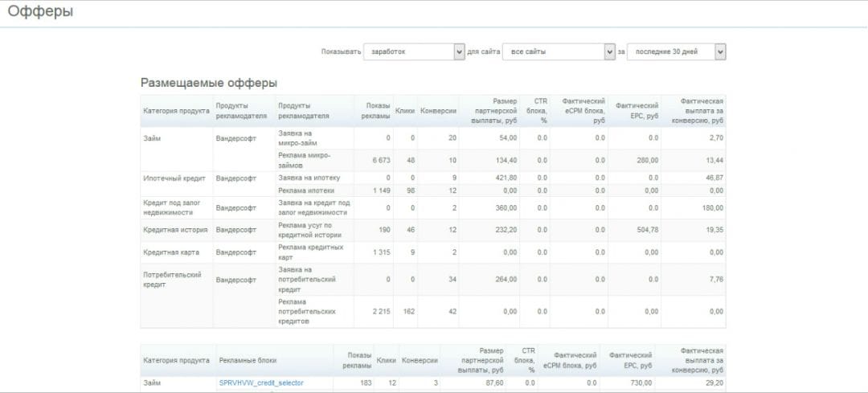Select the payout value "134,40"
This screenshot has height=393, width=868.
(506, 160)
